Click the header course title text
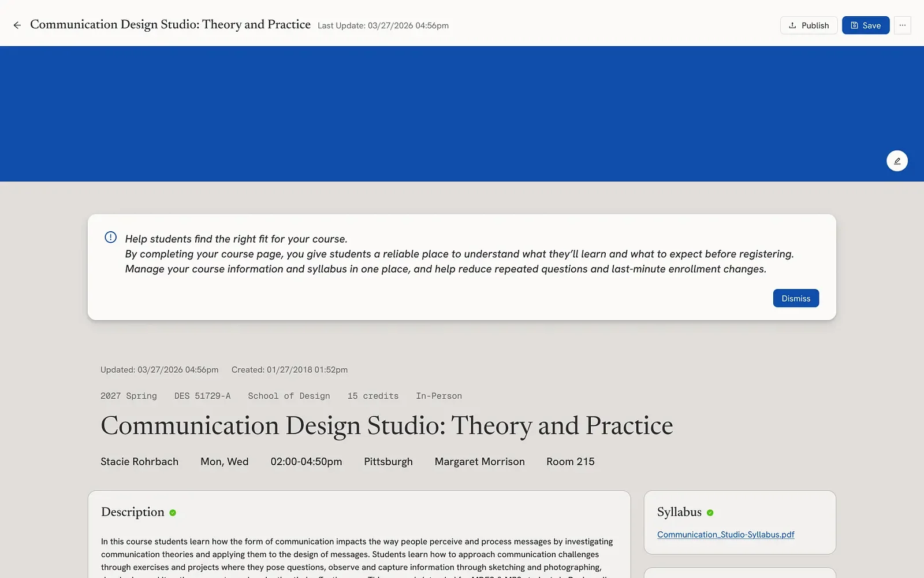The image size is (924, 578). click(x=170, y=24)
